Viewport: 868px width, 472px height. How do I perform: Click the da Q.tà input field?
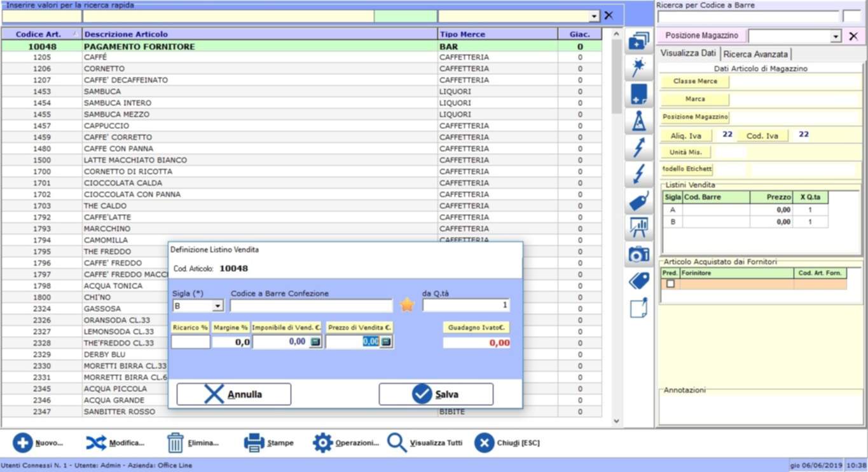466,306
